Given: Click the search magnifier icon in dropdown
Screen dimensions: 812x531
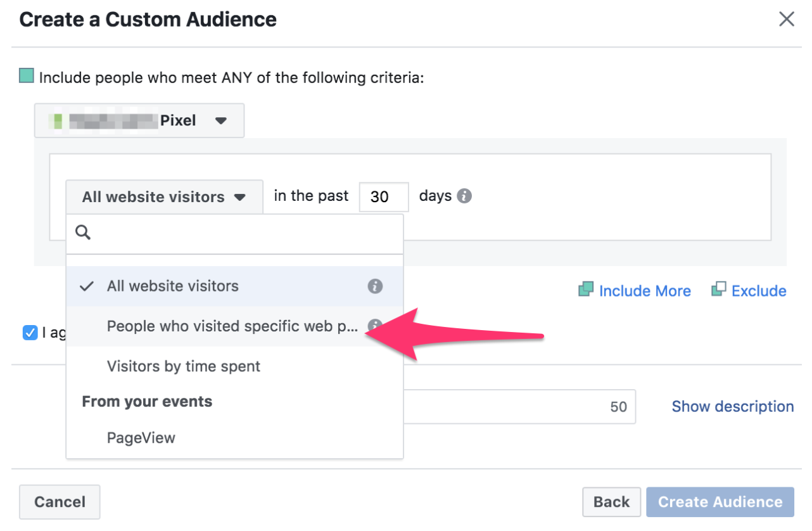Looking at the screenshot, I should pyautogui.click(x=84, y=233).
